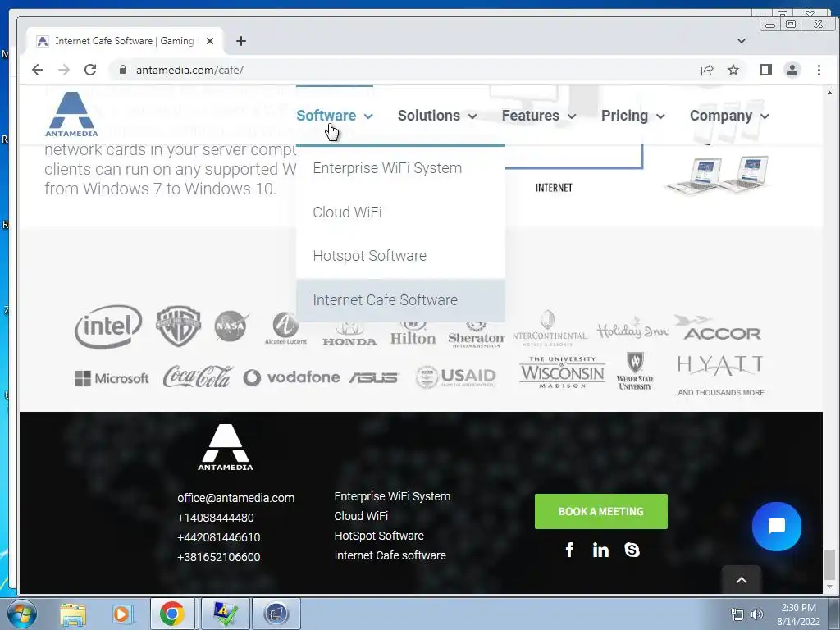Open Windows Start menu
This screenshot has height=630, width=840.
tap(22, 614)
